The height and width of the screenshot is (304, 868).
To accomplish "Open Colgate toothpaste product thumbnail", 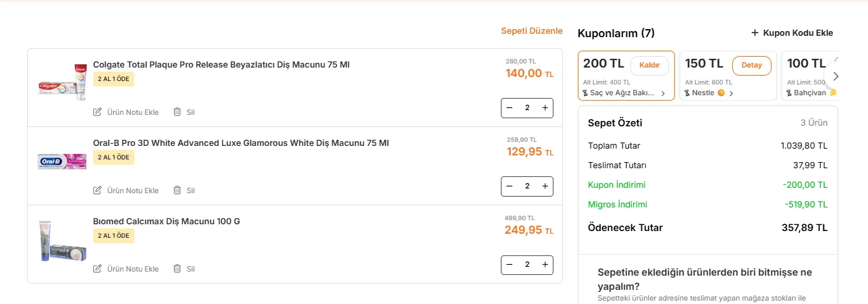I will coord(63,82).
